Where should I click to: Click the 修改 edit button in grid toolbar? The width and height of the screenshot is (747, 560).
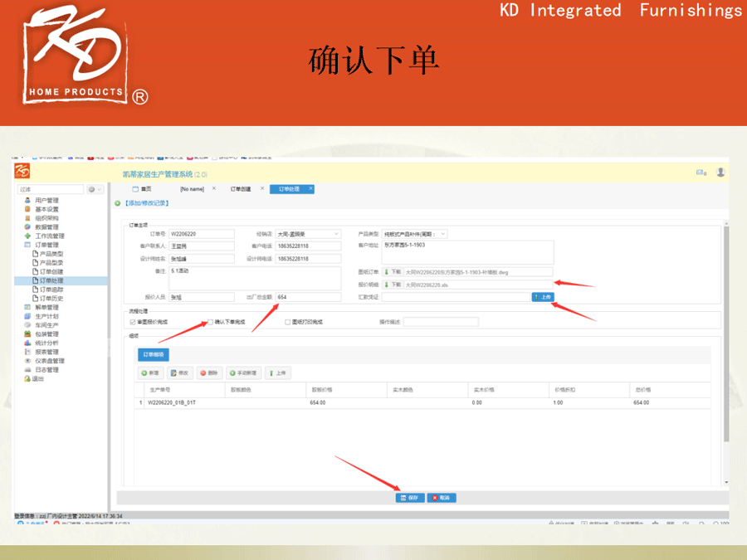coord(179,373)
